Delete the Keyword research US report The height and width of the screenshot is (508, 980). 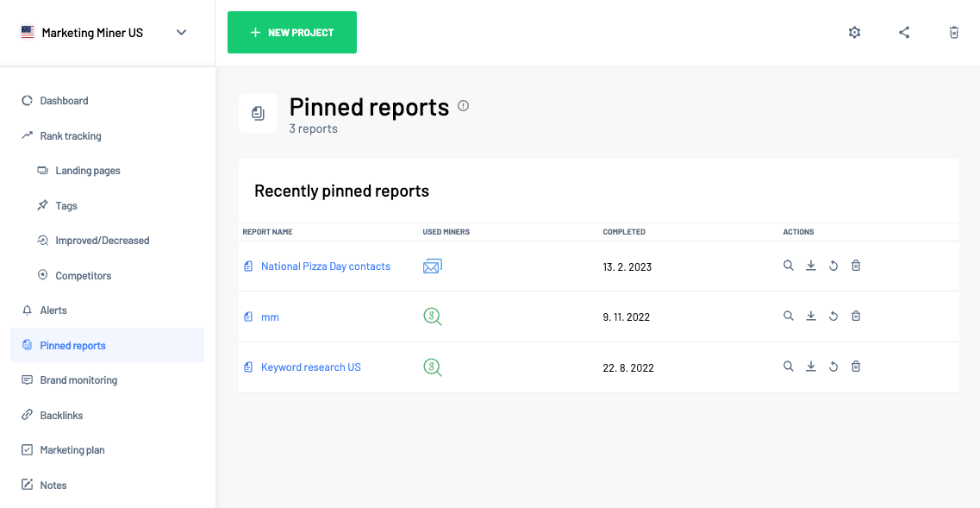pyautogui.click(x=856, y=366)
